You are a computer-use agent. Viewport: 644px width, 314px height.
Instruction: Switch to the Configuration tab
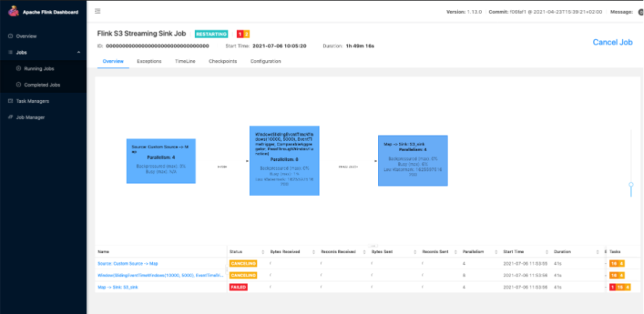point(266,61)
